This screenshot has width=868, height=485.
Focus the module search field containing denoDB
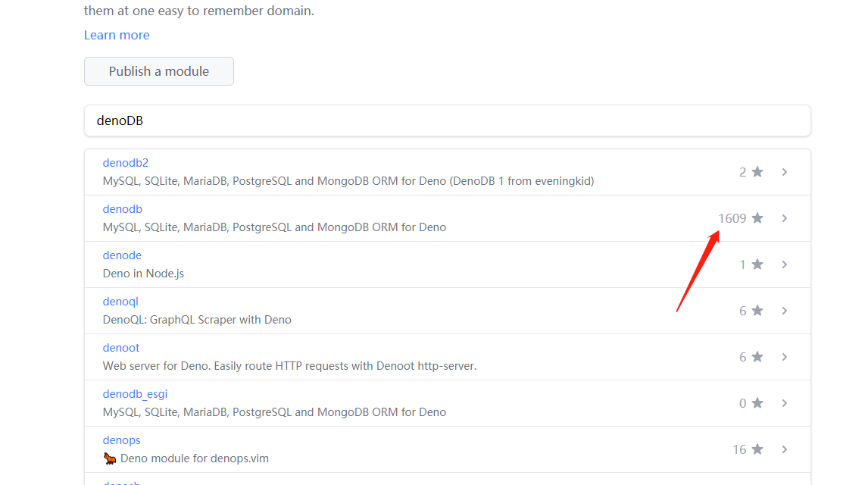point(448,120)
